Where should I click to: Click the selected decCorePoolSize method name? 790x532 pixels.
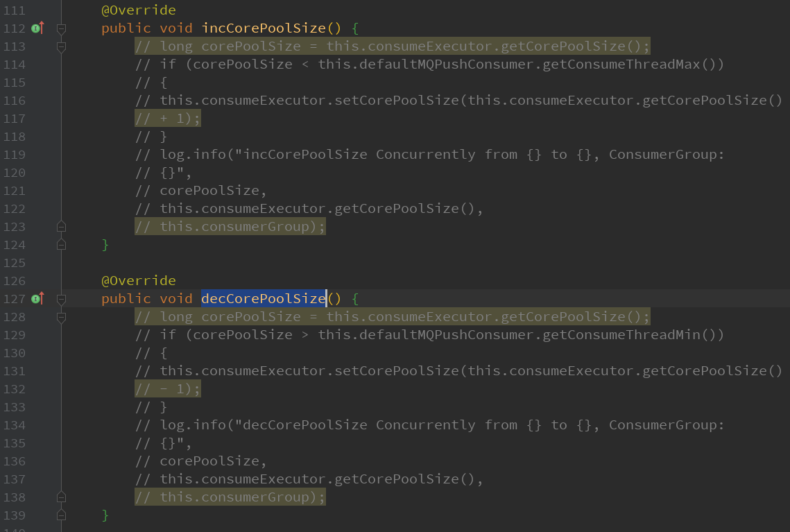[264, 299]
